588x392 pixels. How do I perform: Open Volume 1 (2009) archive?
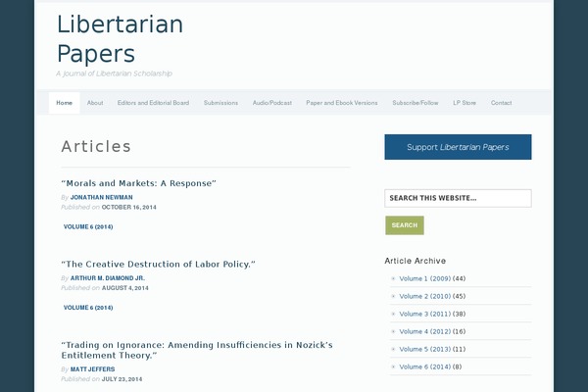(425, 278)
